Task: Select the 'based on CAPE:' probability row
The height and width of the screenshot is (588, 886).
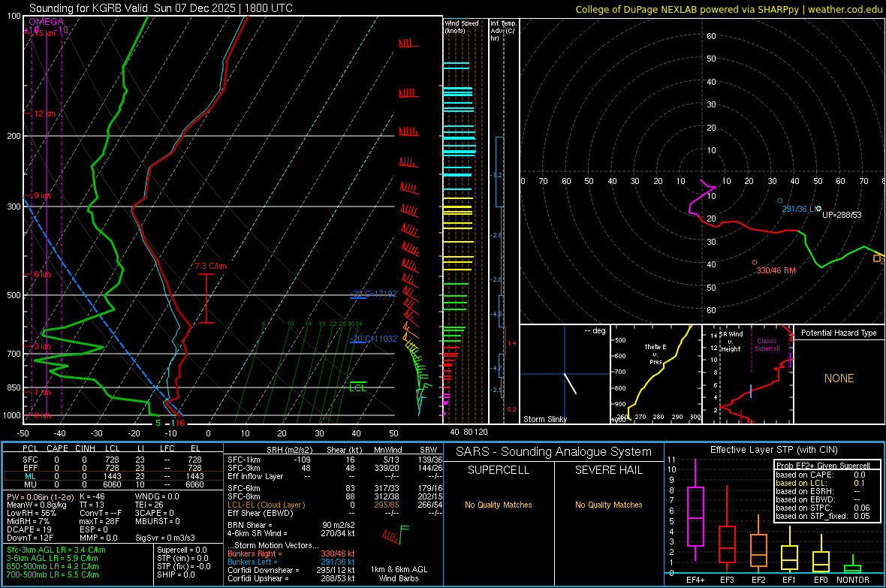Action: (821, 475)
